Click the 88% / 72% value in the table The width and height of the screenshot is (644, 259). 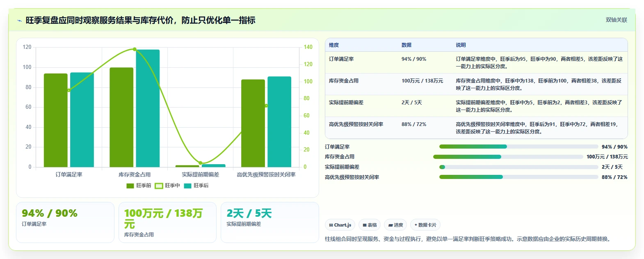coord(414,124)
